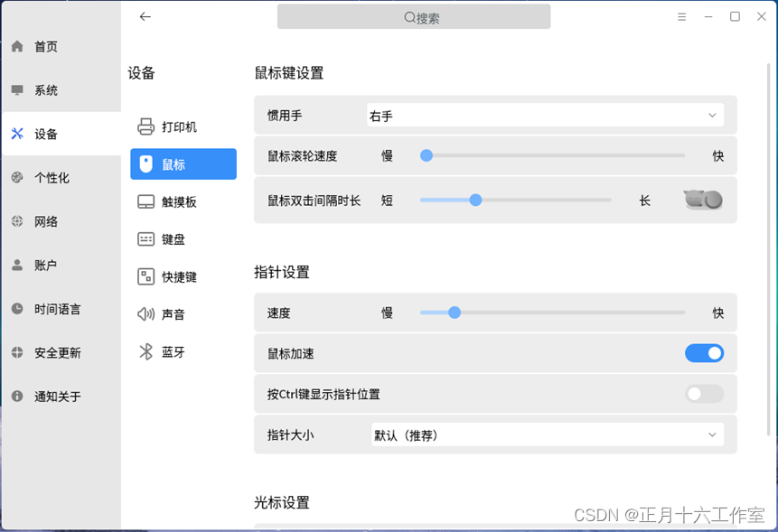This screenshot has width=778, height=532.
Task: Click chevron arrow of 惯用手 combo box
Action: click(712, 115)
